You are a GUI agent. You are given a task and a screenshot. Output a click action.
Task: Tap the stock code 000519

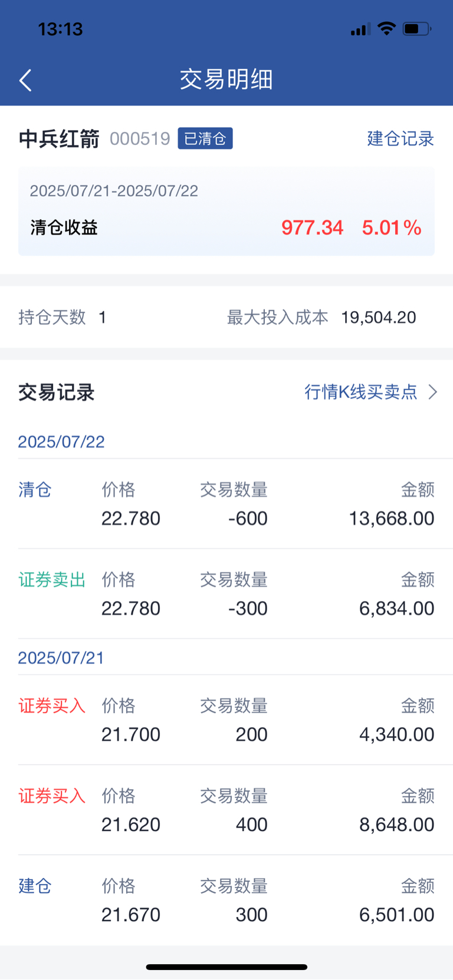tap(140, 138)
